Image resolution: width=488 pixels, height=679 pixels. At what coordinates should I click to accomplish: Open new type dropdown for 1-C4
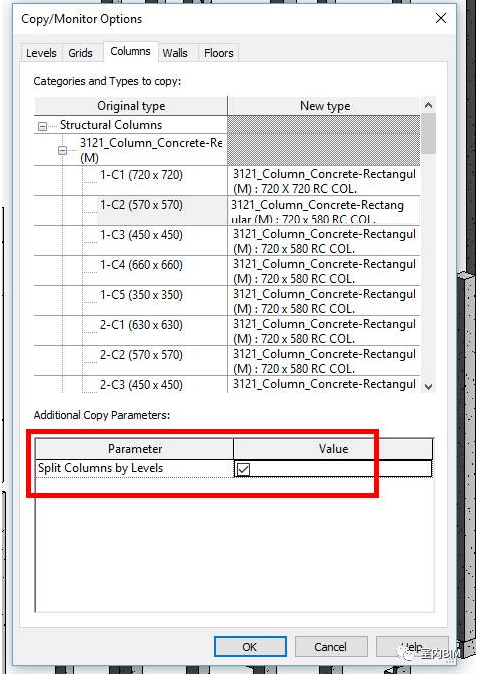pyautogui.click(x=324, y=271)
